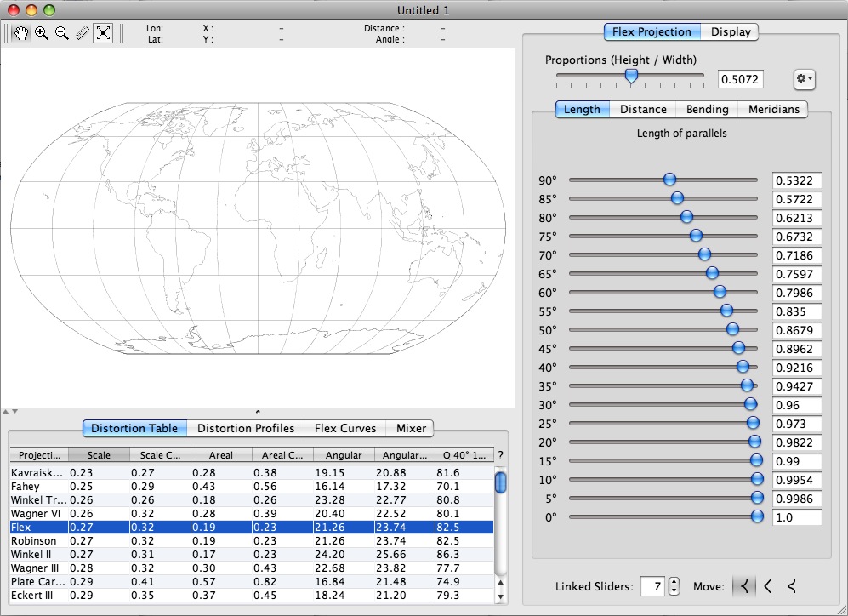Open the Distance tab
Viewport: 848px width, 616px height.
643,109
